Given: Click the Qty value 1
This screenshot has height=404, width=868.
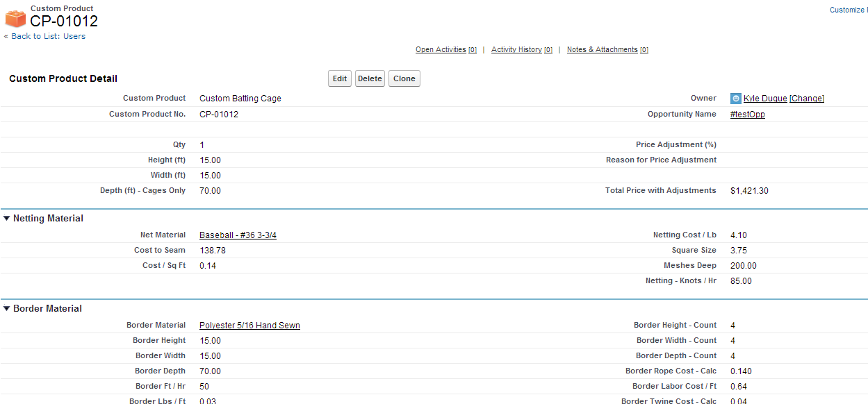Looking at the screenshot, I should pos(202,144).
